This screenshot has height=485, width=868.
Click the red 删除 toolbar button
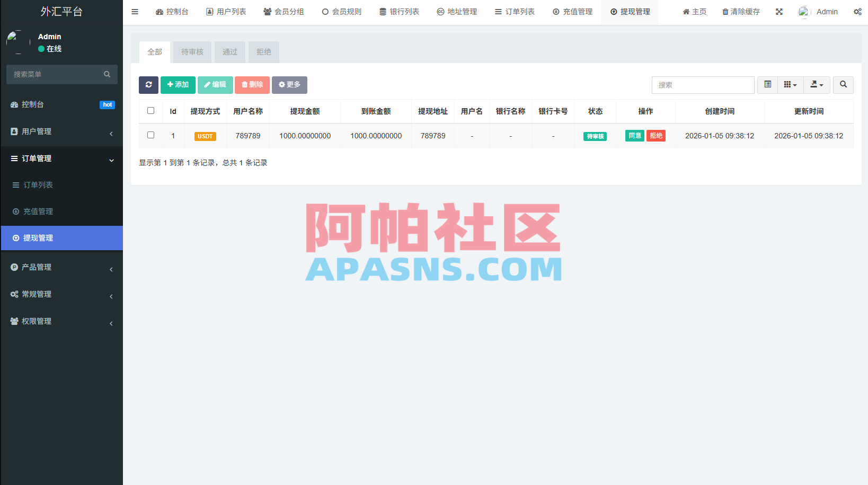252,85
